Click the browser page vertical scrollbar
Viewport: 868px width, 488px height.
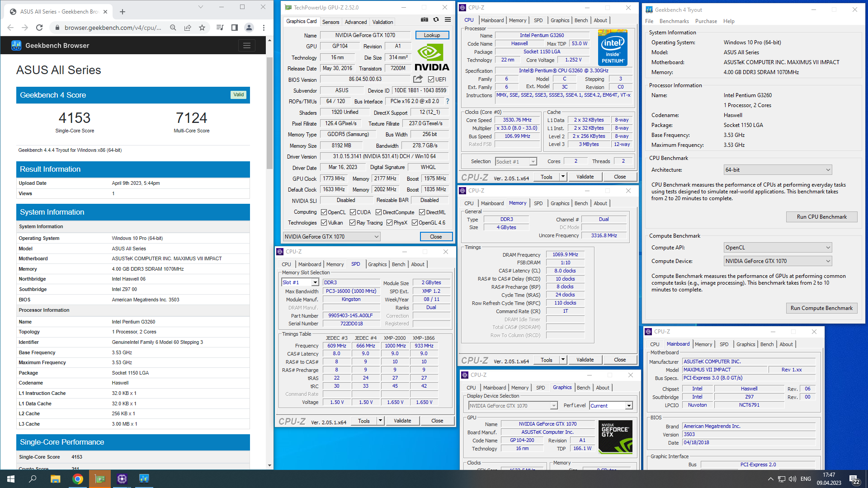[269, 113]
